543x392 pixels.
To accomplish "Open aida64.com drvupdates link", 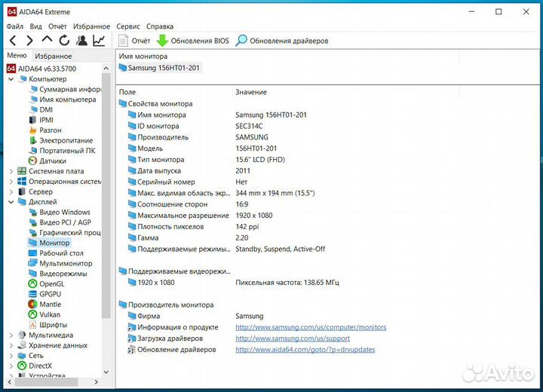I will point(305,350).
